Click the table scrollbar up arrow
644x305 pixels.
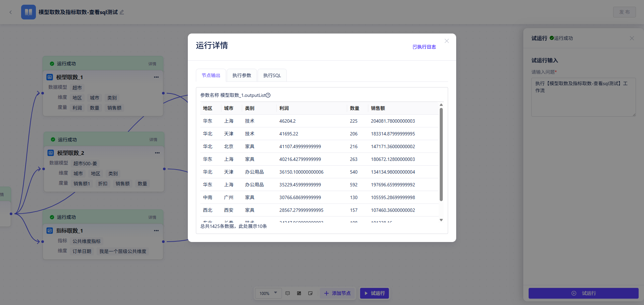click(441, 105)
